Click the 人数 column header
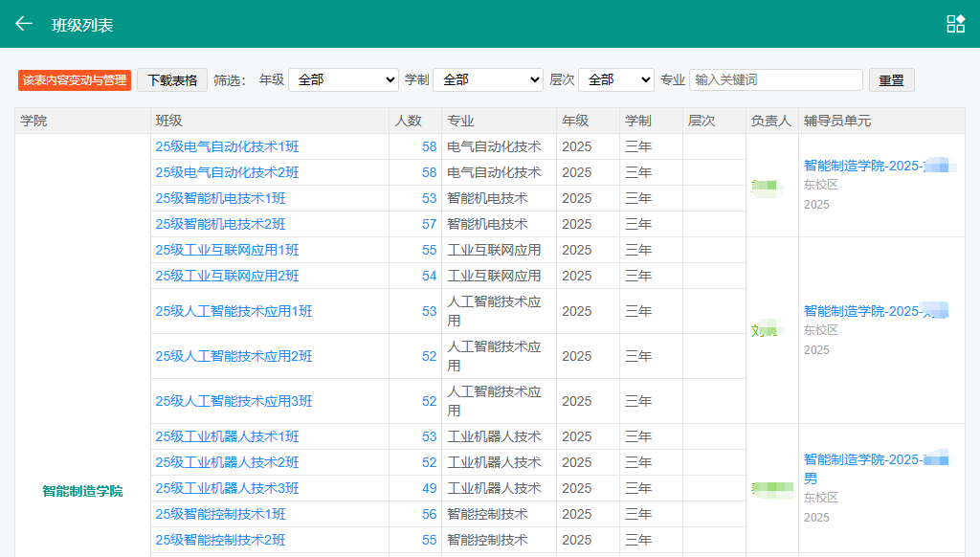This screenshot has width=980, height=557. pos(408,121)
